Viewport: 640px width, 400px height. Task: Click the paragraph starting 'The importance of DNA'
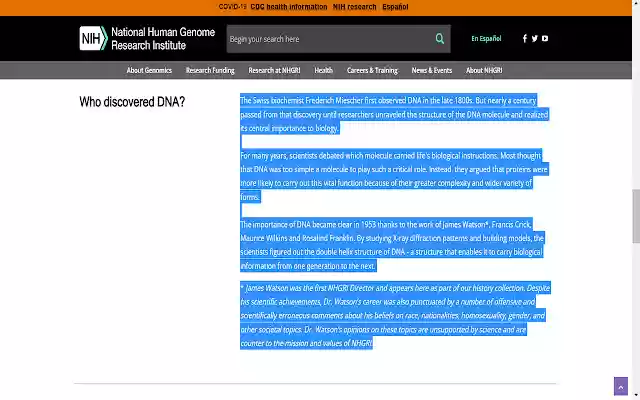point(392,245)
